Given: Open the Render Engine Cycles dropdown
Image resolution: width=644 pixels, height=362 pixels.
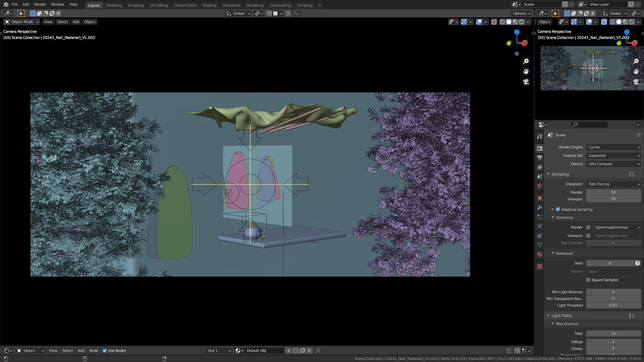Looking at the screenshot, I should tap(613, 147).
